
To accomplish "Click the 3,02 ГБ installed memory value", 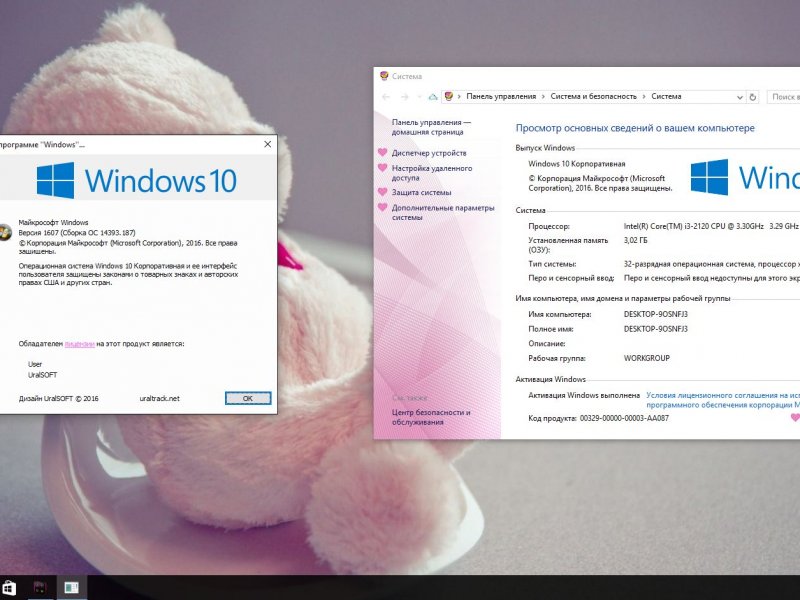I will pyautogui.click(x=635, y=240).
